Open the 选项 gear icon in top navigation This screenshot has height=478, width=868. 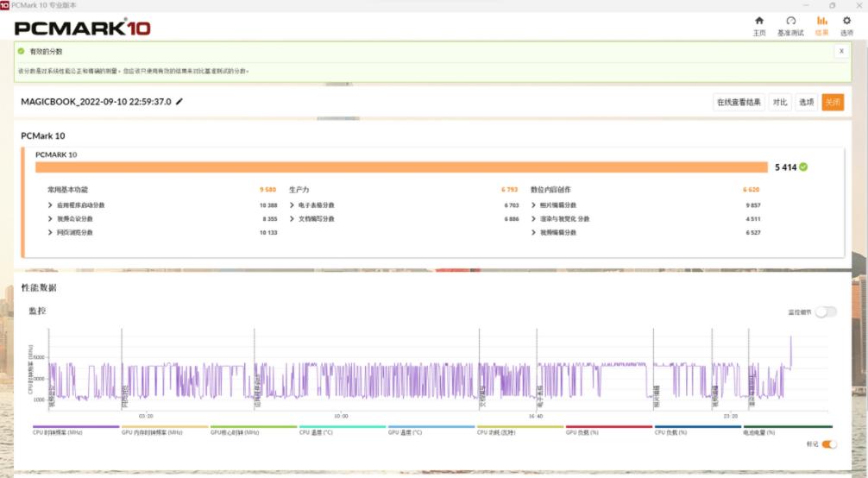846,25
